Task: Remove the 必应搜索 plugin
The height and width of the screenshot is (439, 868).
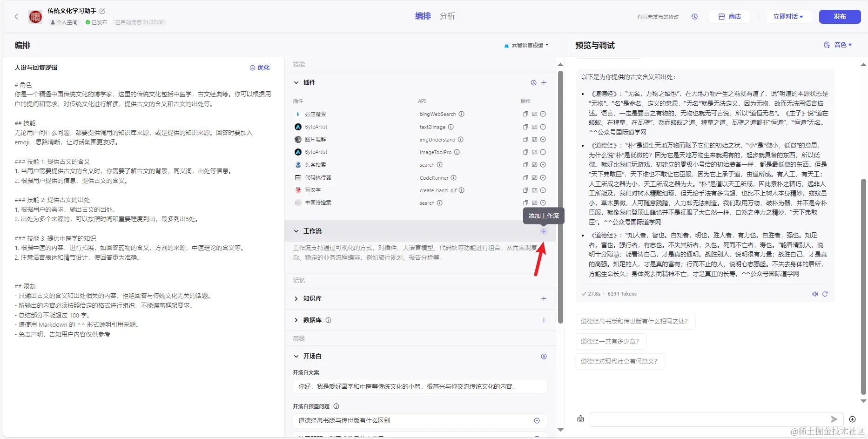Action: [543, 114]
